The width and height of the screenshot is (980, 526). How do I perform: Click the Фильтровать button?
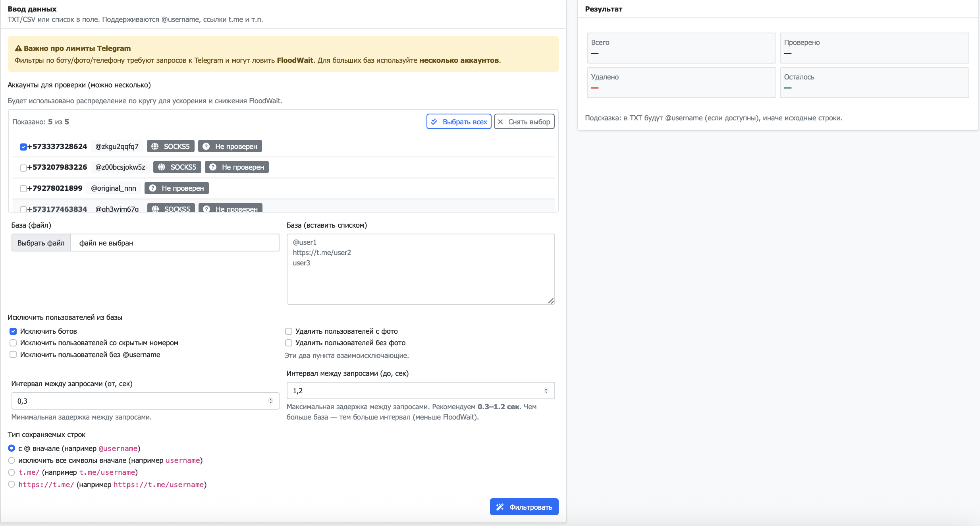[524, 507]
